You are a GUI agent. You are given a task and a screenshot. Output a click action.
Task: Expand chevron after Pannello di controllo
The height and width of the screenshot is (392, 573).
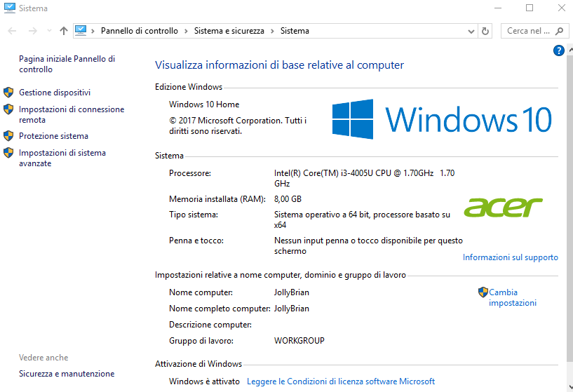pyautogui.click(x=186, y=31)
